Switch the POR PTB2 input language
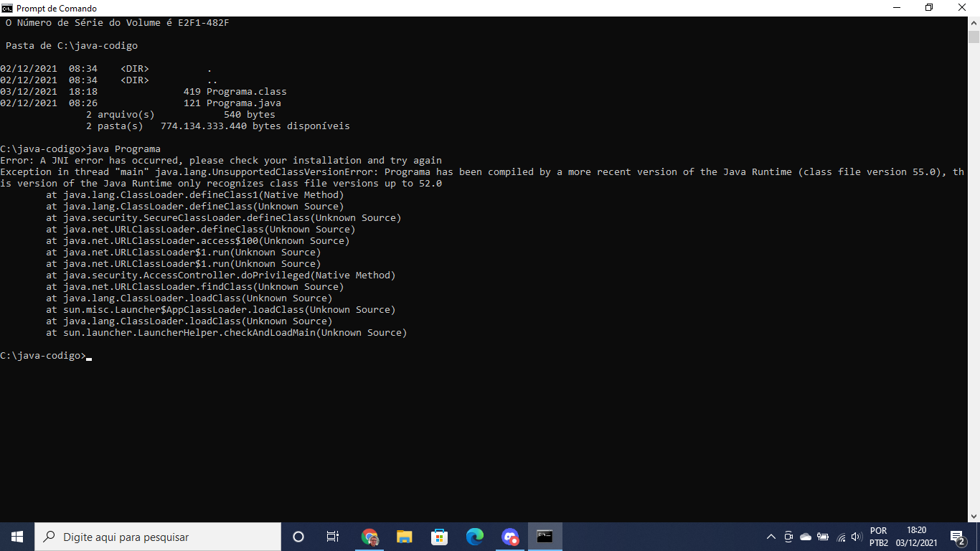 878,537
